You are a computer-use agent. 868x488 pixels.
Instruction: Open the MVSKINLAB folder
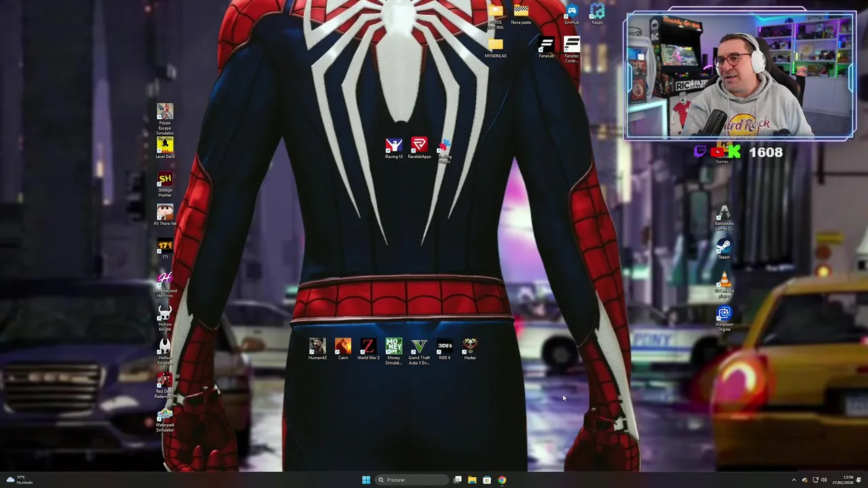tap(496, 48)
